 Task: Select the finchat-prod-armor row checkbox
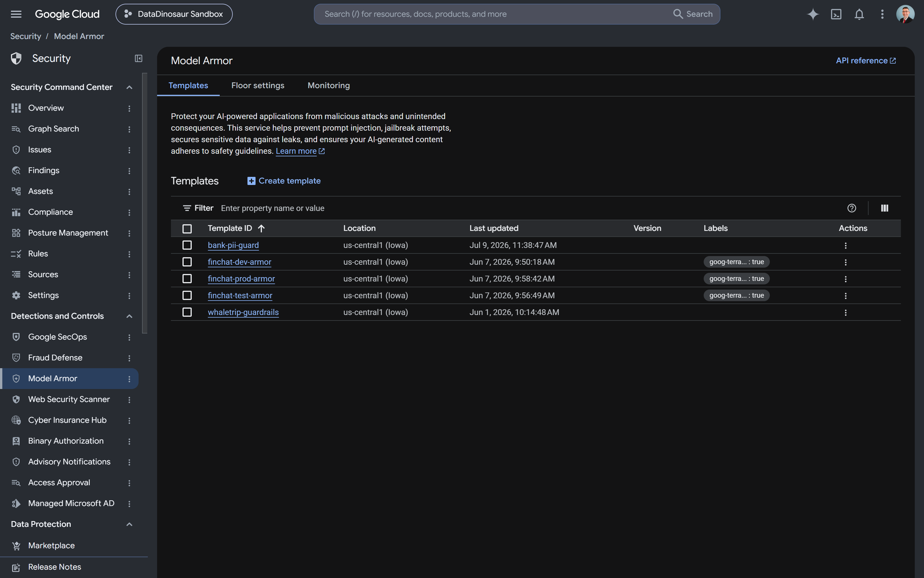tap(187, 279)
